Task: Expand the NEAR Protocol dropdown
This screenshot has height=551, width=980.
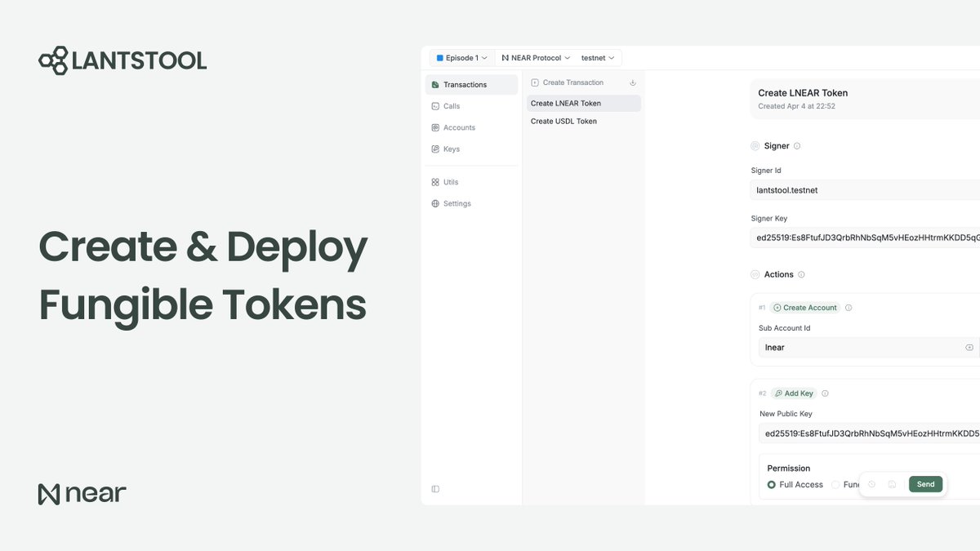Action: click(x=535, y=57)
